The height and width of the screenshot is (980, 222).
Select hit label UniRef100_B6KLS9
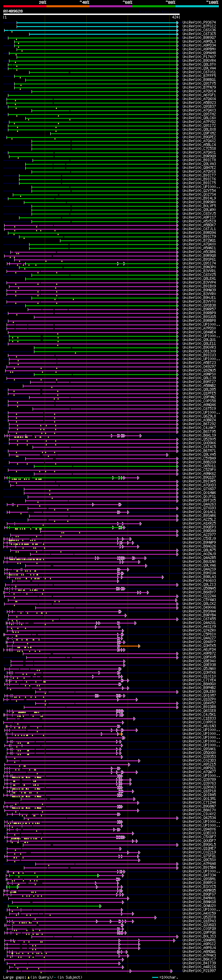199,435
